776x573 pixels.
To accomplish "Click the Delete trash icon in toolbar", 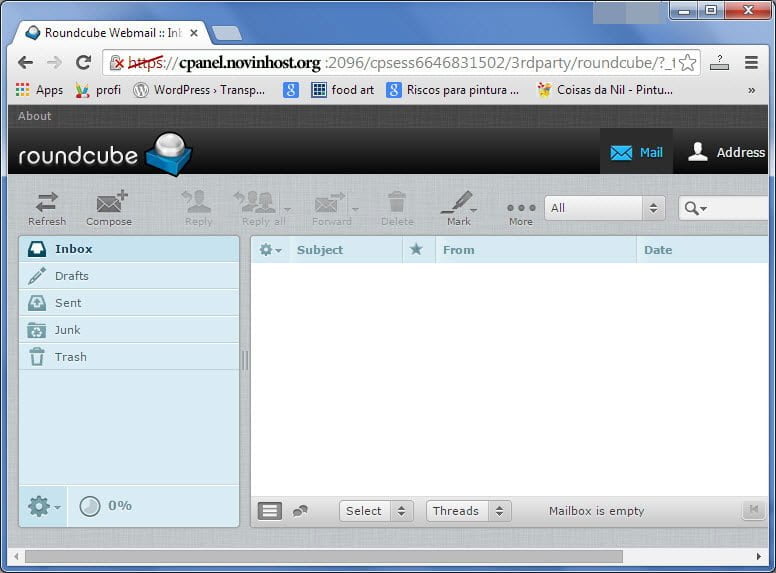I will (397, 209).
